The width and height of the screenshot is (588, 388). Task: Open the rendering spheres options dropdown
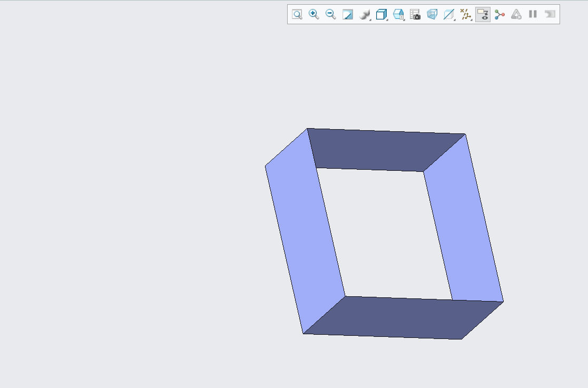pyautogui.click(x=365, y=14)
